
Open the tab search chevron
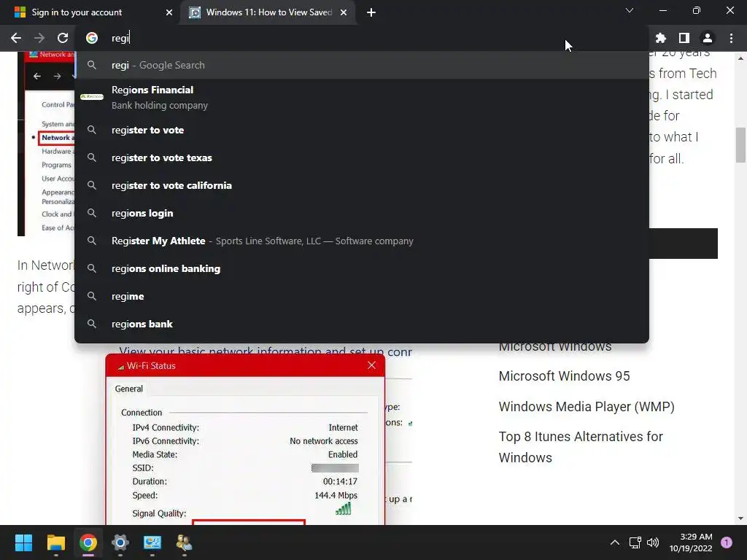point(630,10)
